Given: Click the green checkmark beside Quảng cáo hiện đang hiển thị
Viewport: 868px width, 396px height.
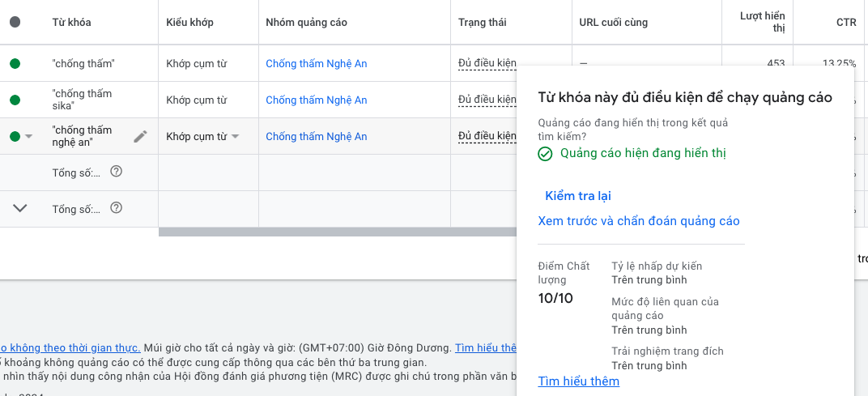Looking at the screenshot, I should click(546, 154).
